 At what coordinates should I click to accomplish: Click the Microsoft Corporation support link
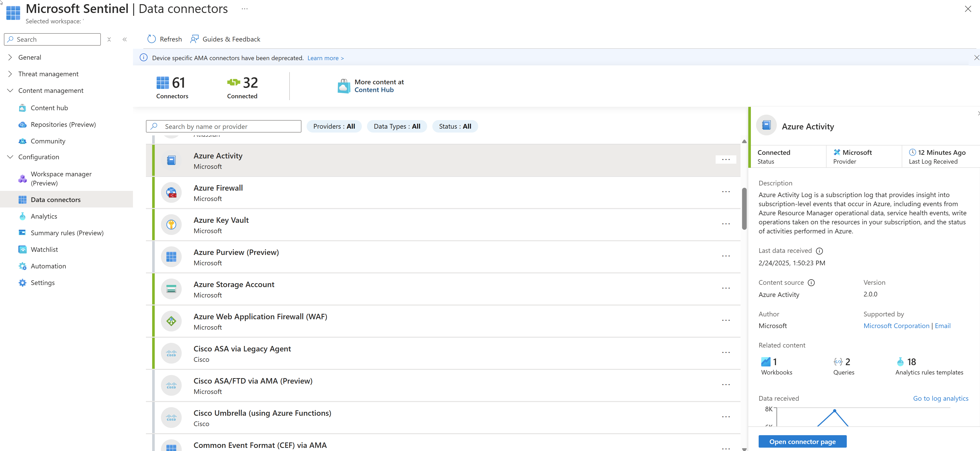896,326
